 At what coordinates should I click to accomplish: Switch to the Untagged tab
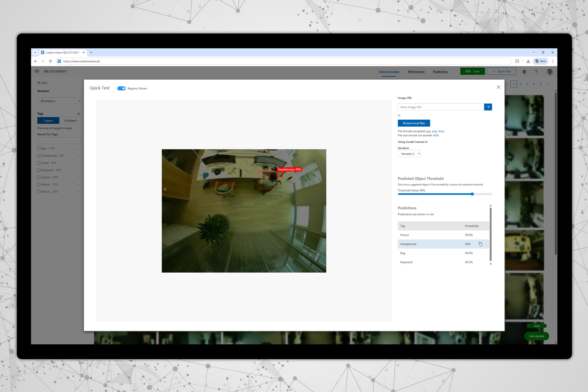coord(70,121)
